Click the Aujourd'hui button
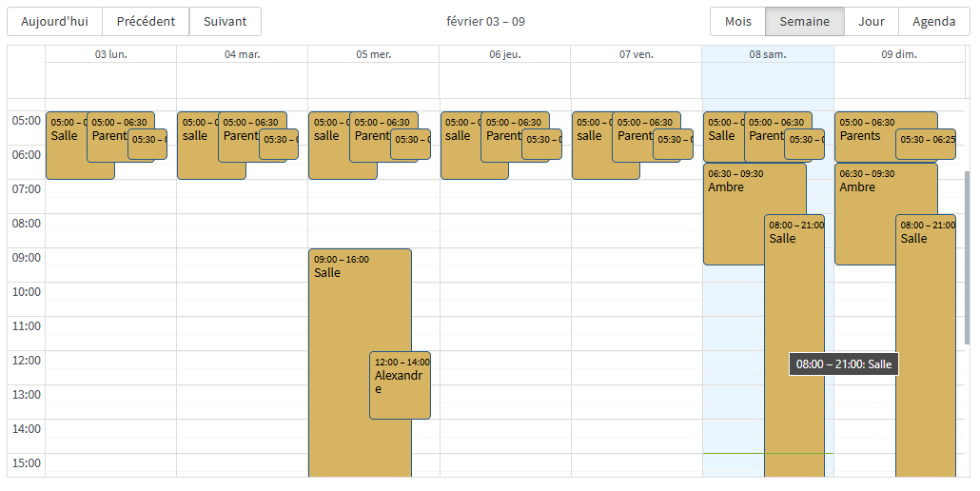Screen dimensions: 980x491 tap(54, 22)
